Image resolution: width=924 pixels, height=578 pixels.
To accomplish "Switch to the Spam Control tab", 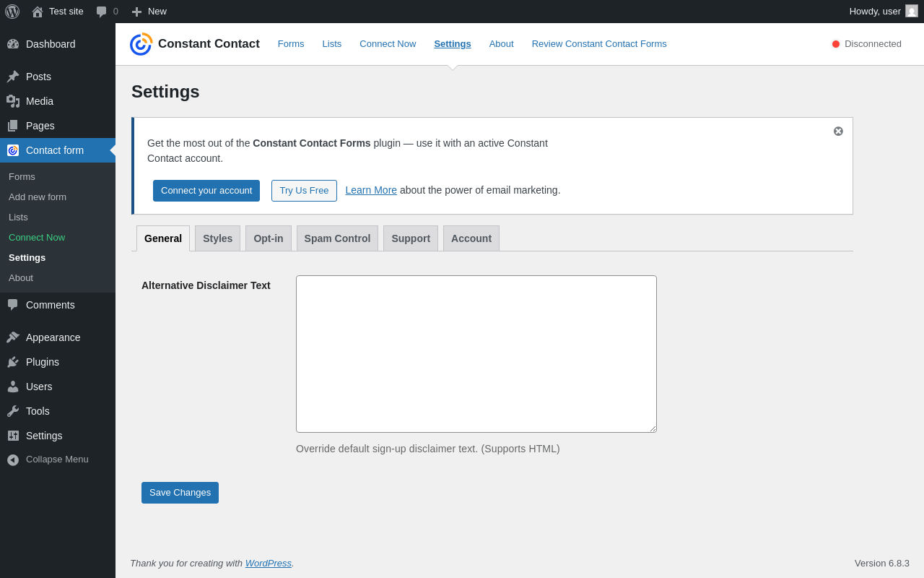I will pos(337,238).
